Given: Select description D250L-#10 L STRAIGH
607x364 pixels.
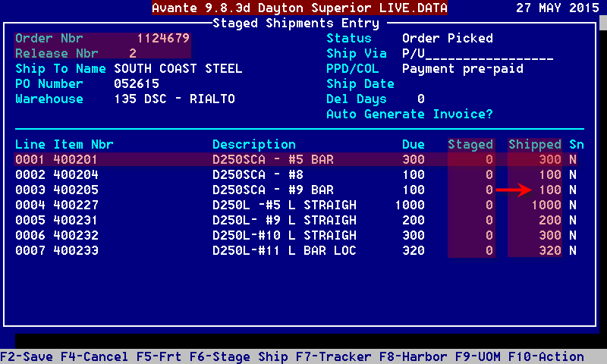Looking at the screenshot, I should pos(284,235).
